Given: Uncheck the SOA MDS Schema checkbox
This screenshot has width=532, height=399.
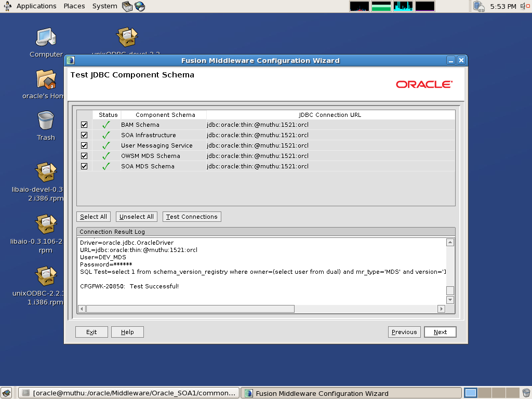Looking at the screenshot, I should click(x=84, y=166).
